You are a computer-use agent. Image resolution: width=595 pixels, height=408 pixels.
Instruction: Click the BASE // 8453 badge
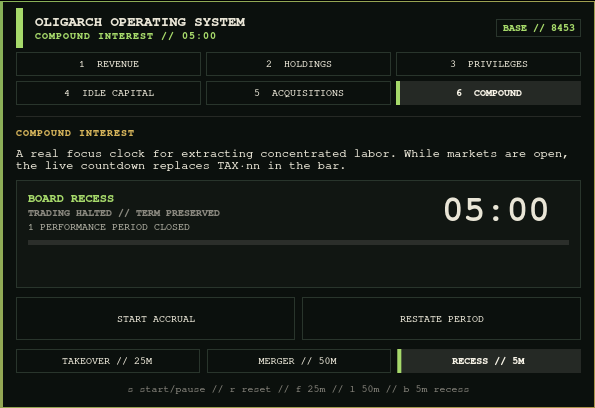click(x=538, y=28)
